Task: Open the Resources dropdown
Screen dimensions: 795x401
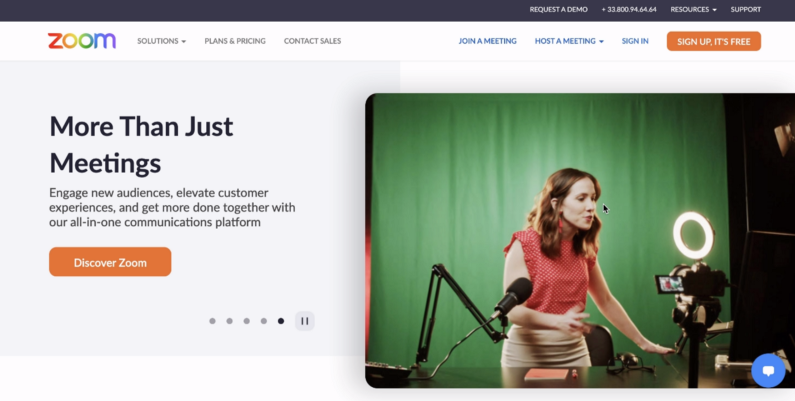Action: (x=693, y=10)
